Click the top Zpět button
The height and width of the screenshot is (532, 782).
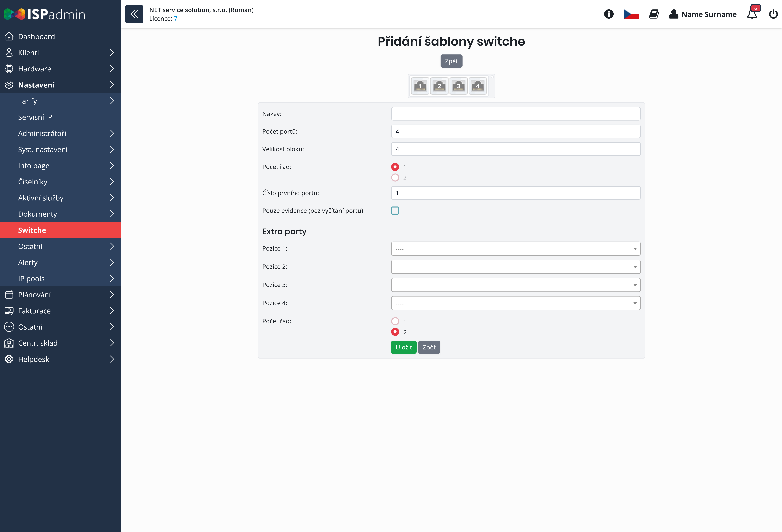451,61
